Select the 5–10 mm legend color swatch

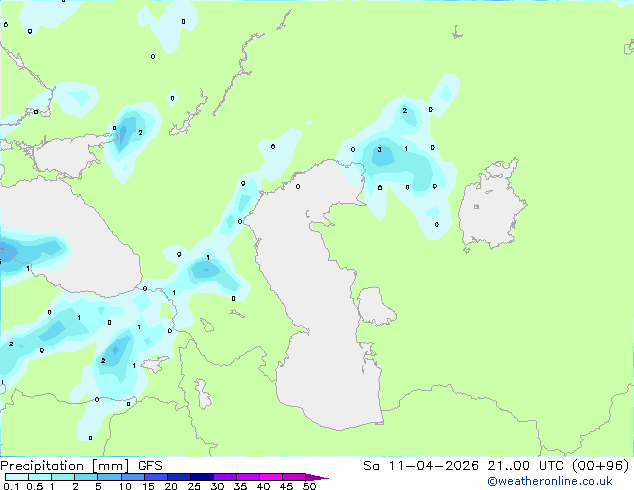point(109,477)
